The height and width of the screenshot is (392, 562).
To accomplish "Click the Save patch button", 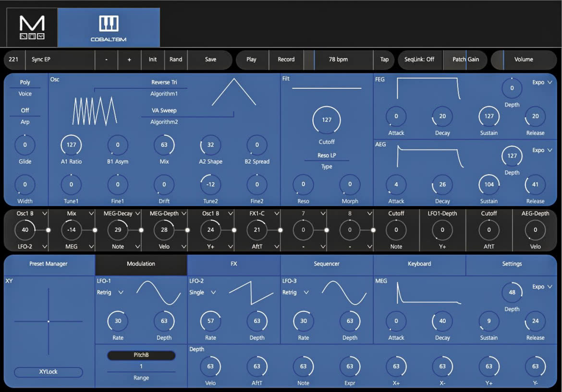I will coord(210,59).
